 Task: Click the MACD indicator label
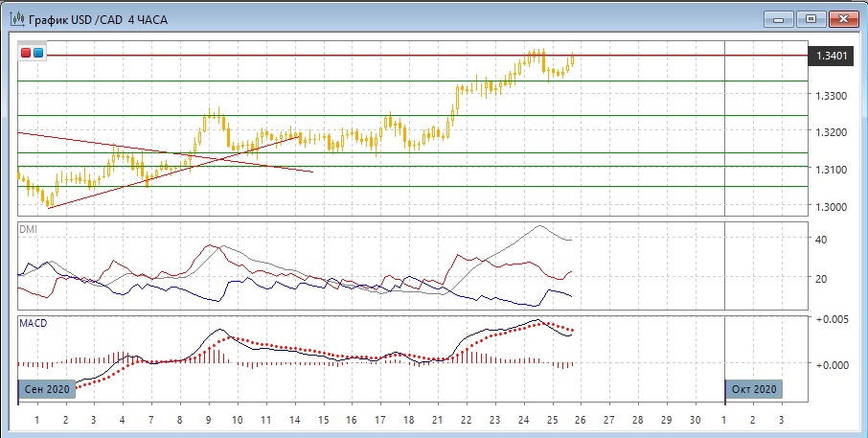tap(33, 323)
